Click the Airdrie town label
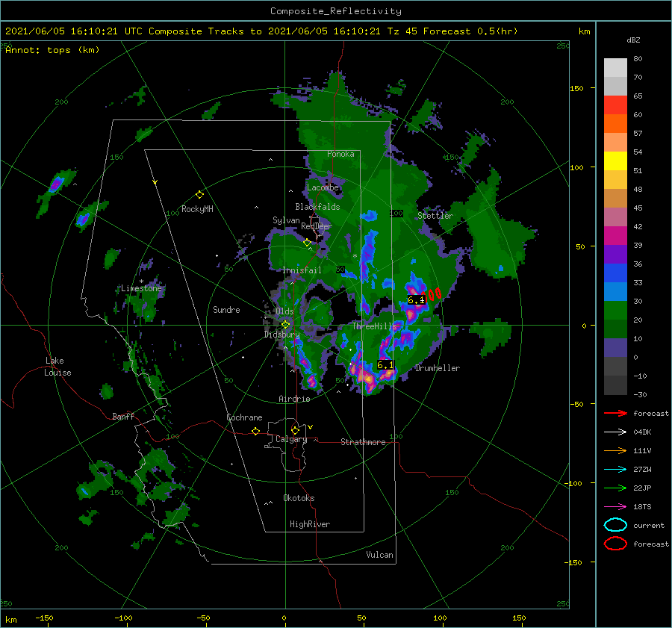 coord(294,399)
